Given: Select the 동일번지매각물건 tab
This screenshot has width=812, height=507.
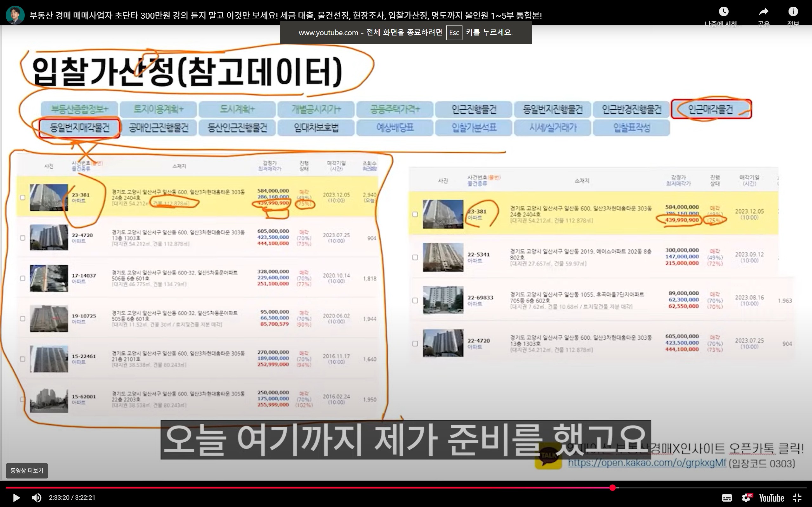Looking at the screenshot, I should click(x=80, y=128).
